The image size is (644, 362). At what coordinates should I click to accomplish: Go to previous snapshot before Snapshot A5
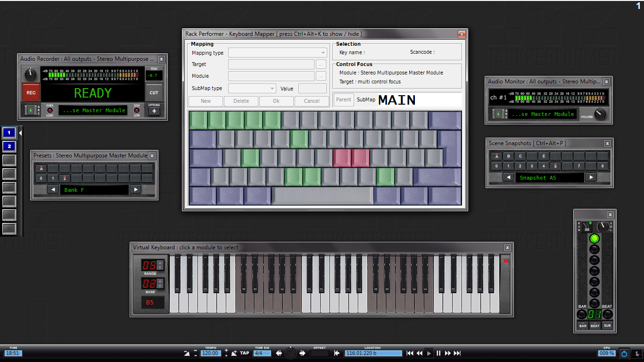(x=508, y=177)
